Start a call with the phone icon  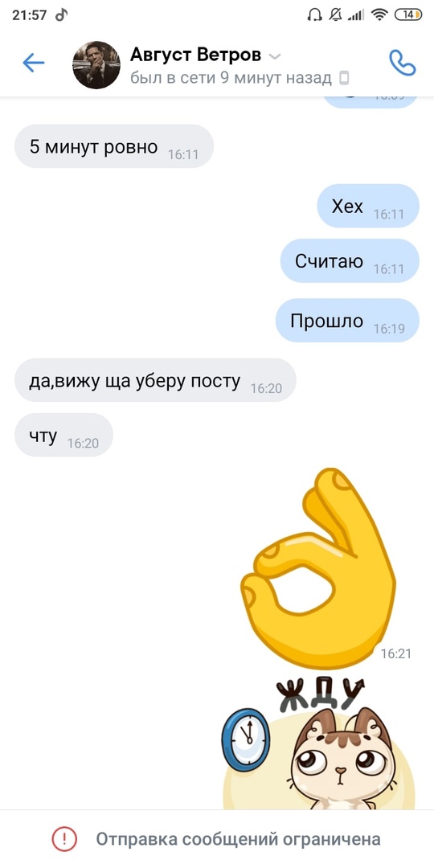click(403, 63)
